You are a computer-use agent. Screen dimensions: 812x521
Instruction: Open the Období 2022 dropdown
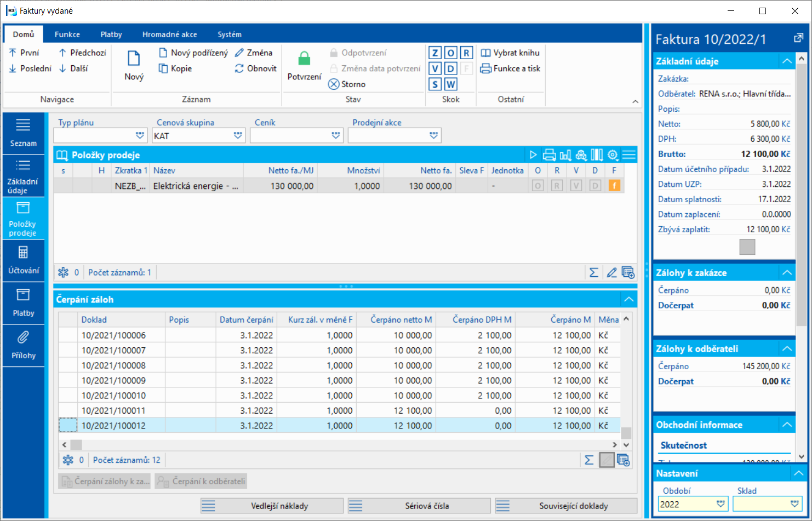pyautogui.click(x=721, y=504)
